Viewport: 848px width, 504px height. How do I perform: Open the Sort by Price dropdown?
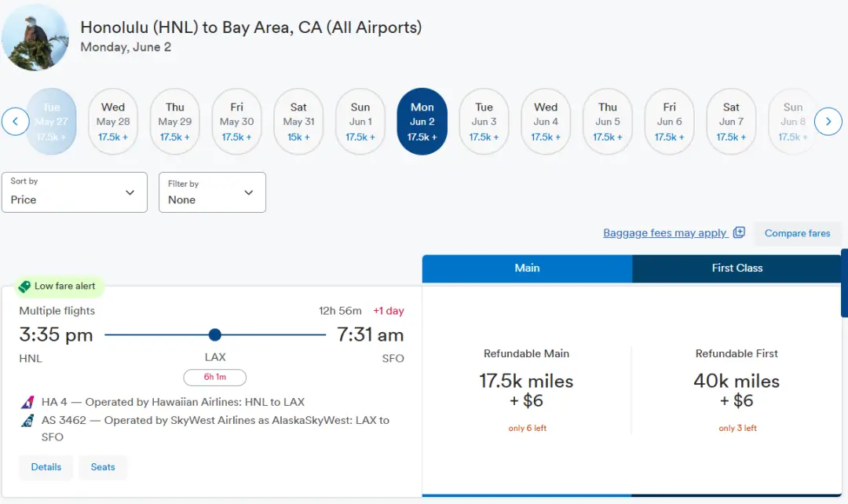pos(75,192)
